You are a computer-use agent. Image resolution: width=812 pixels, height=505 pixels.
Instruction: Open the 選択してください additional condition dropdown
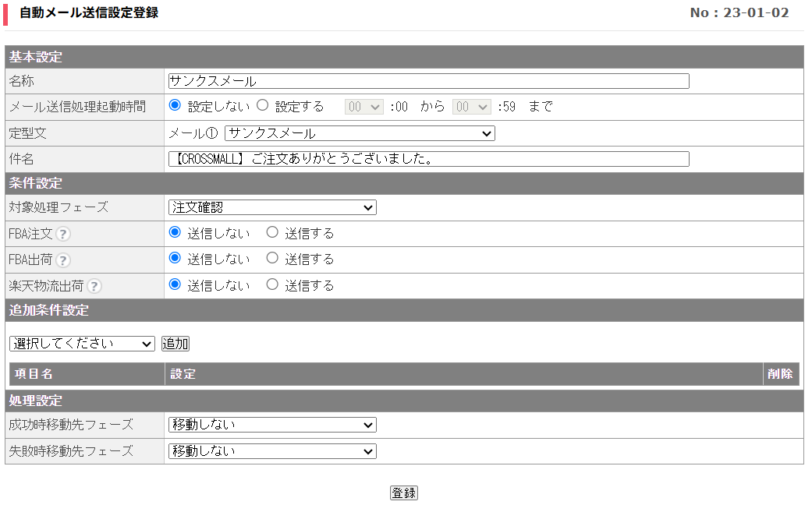click(83, 344)
